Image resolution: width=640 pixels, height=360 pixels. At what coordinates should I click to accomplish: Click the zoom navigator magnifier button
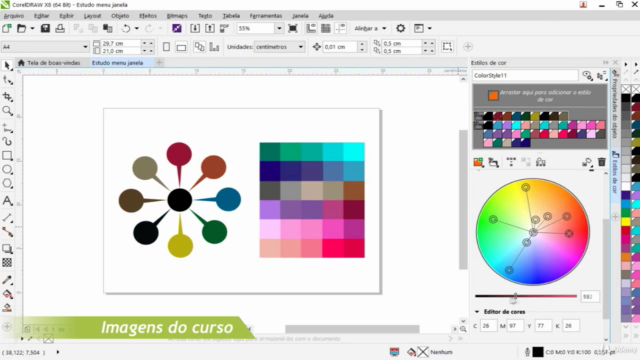(x=463, y=329)
